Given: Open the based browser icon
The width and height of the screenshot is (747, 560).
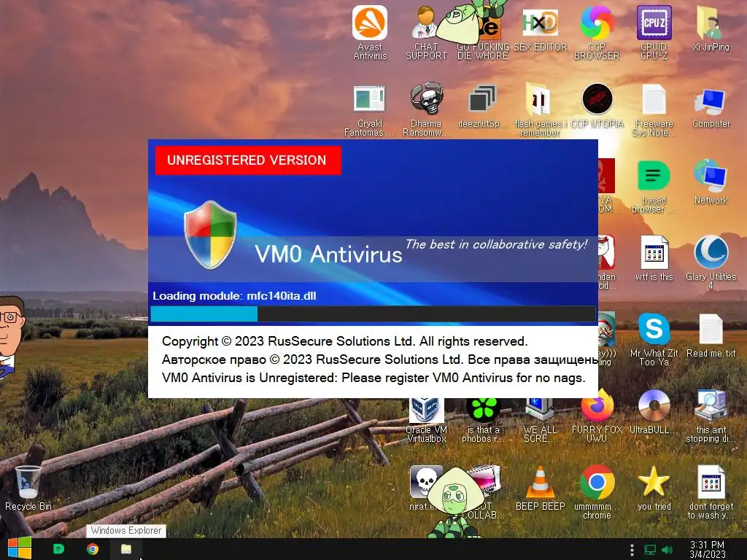Looking at the screenshot, I should point(654,186).
